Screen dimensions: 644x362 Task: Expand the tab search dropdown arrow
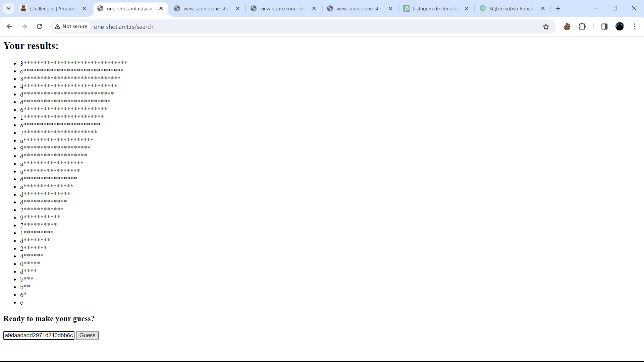[x=8, y=8]
